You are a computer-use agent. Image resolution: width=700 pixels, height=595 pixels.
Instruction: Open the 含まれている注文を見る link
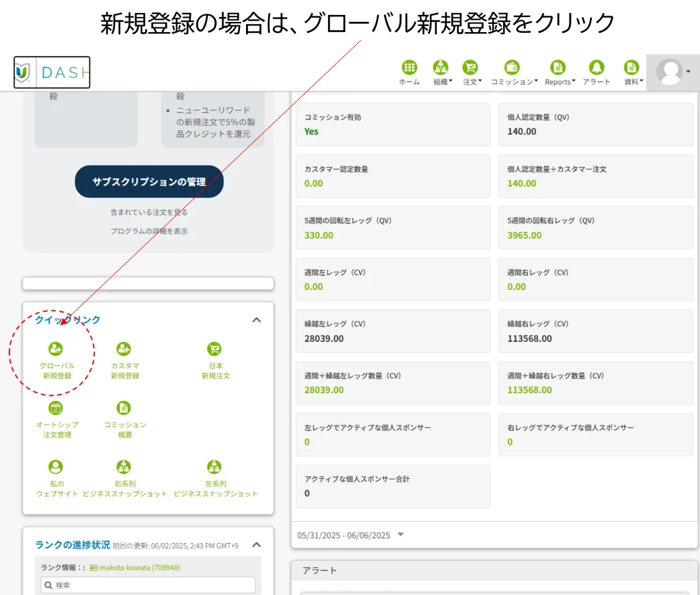pos(149,212)
